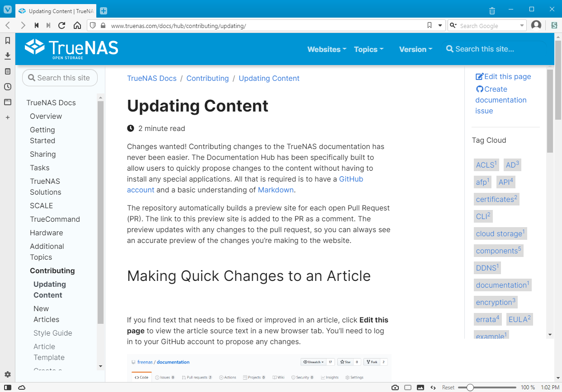This screenshot has width=562, height=392.
Task: Open the History side panel
Action: pyautogui.click(x=8, y=87)
